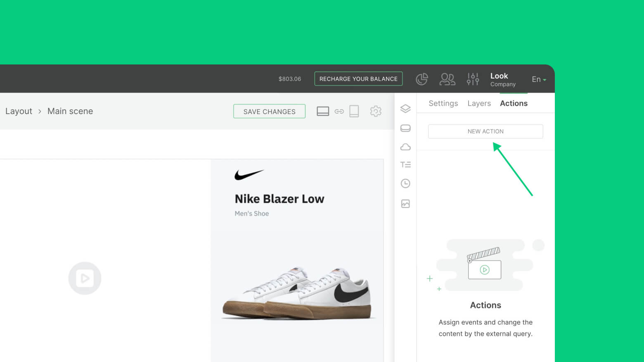Image resolution: width=644 pixels, height=362 pixels.
Task: Switch to portrait screen orientation
Action: 354,111
